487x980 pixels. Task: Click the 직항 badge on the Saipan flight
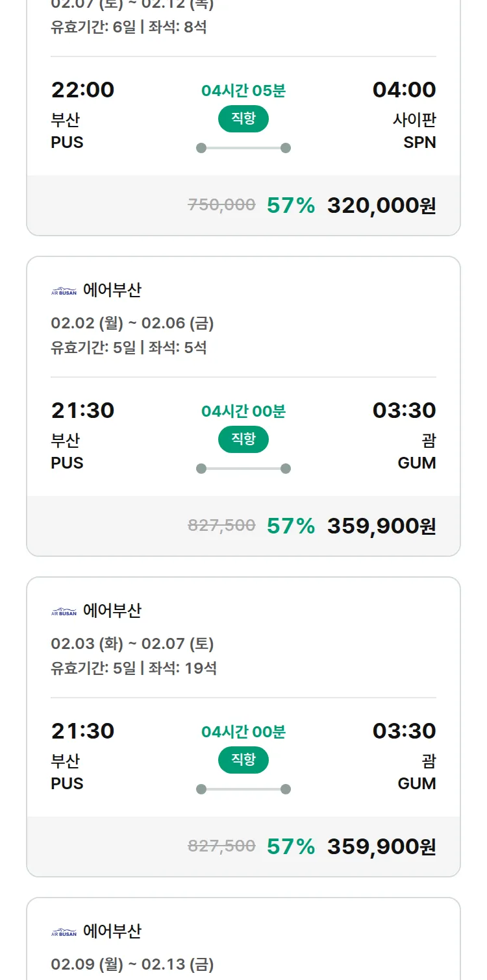[243, 119]
